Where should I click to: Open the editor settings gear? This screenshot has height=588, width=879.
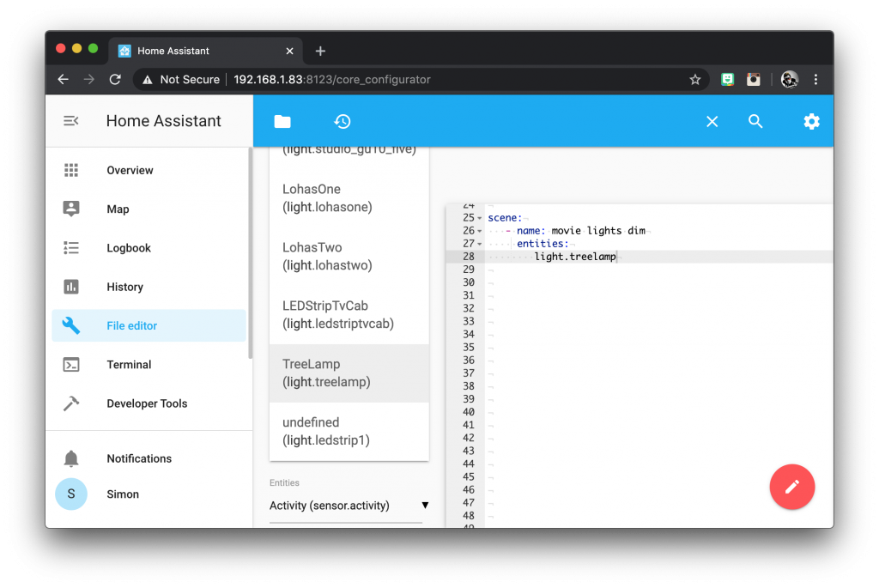(811, 121)
